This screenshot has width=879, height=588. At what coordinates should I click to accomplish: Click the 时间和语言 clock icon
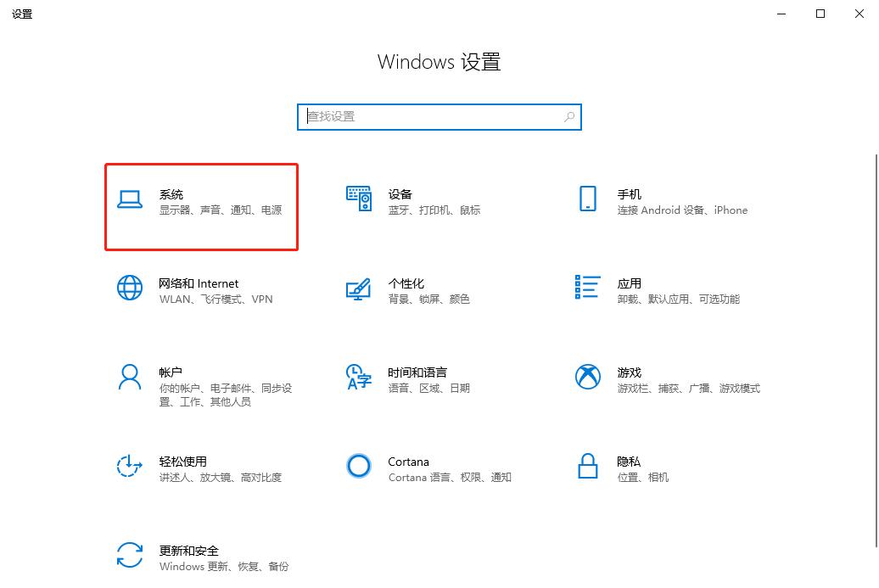(358, 379)
